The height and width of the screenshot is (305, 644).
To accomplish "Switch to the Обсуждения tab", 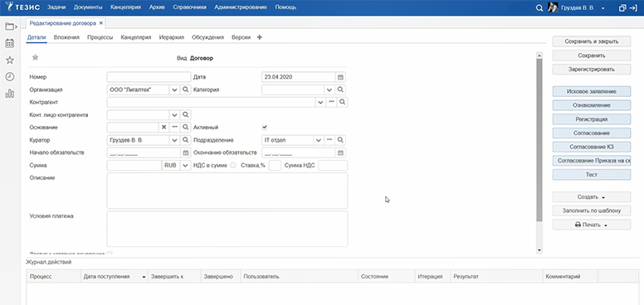I will tap(207, 37).
